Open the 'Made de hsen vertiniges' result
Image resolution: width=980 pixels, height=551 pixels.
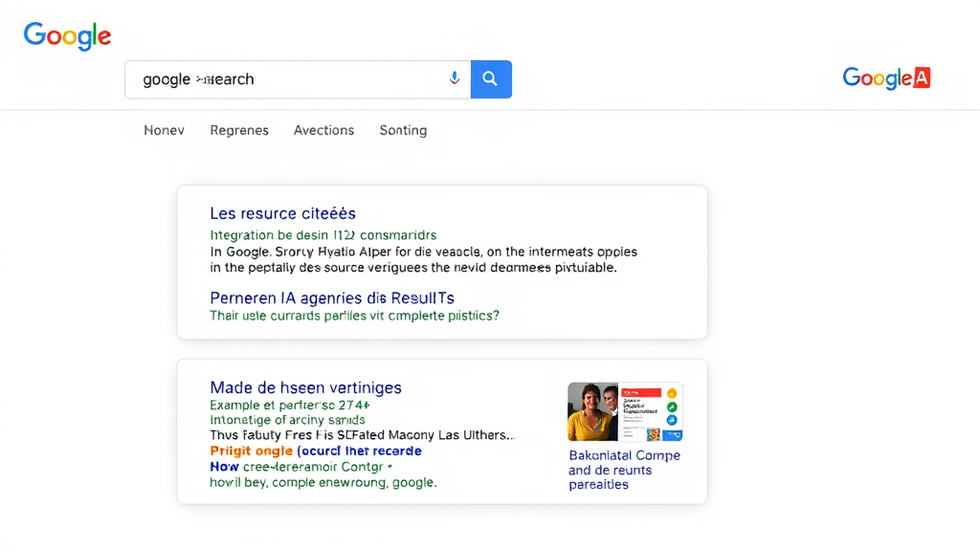click(305, 387)
